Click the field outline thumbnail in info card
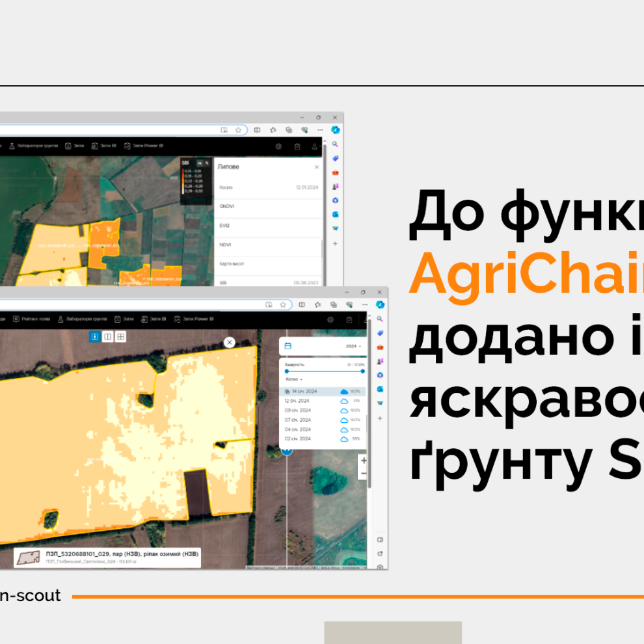 click(x=29, y=557)
